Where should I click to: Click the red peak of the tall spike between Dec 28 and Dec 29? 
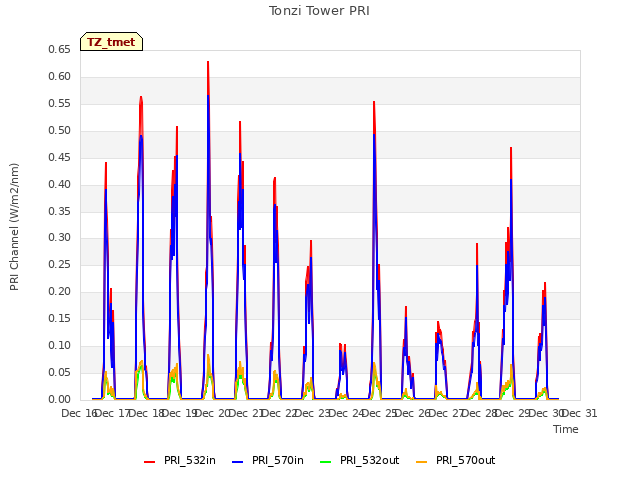tap(511, 148)
